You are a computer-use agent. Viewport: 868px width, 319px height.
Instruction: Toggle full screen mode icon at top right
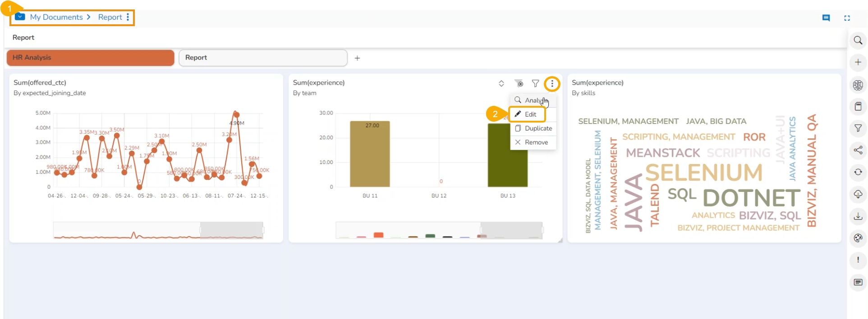coord(847,18)
